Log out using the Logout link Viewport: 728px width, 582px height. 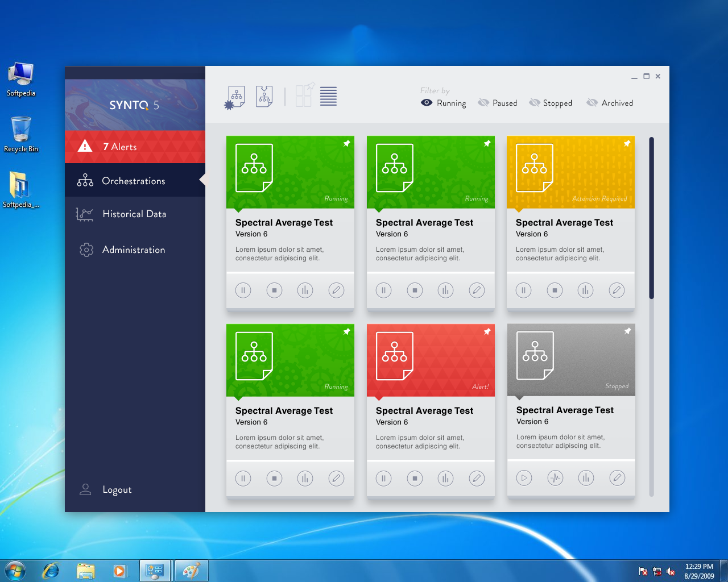click(106, 490)
